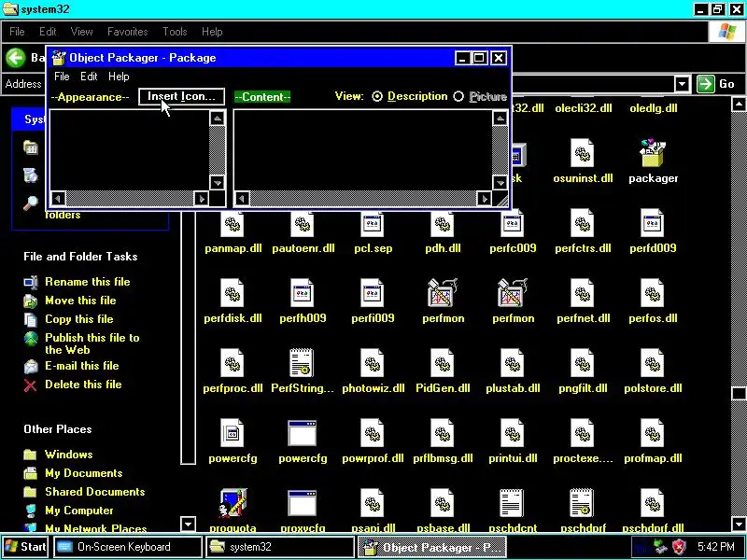The width and height of the screenshot is (747, 560).
Task: Click Rename this file link
Action: click(87, 282)
